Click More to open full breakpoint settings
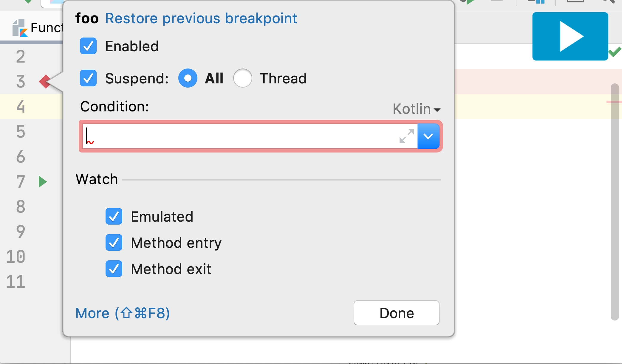This screenshot has height=364, width=622. click(123, 313)
